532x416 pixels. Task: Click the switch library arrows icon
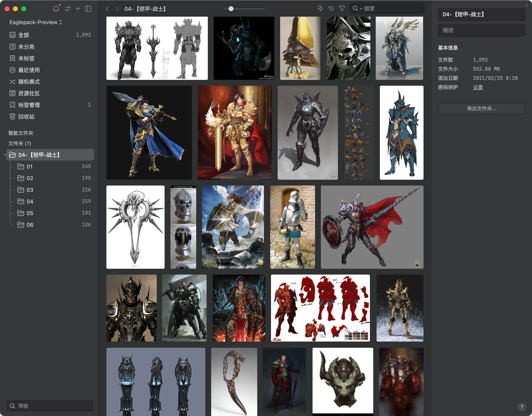coord(68,9)
